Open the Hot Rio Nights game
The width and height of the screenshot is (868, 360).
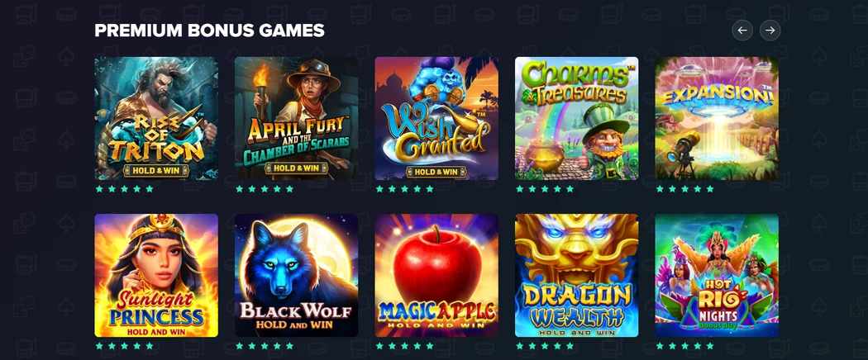(x=717, y=276)
